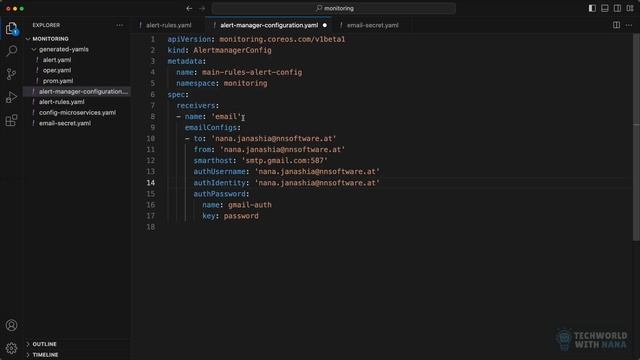640x360 pixels.
Task: Open the Manage gear icon
Action: (11, 348)
